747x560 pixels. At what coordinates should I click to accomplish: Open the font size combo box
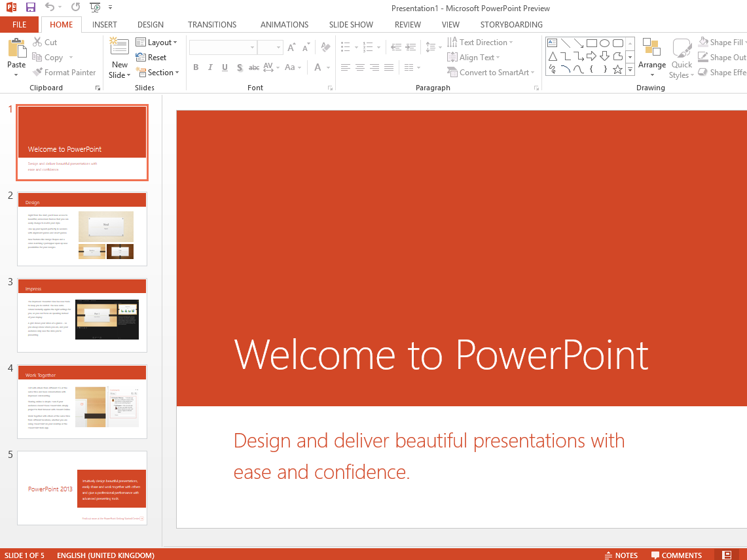(270, 47)
